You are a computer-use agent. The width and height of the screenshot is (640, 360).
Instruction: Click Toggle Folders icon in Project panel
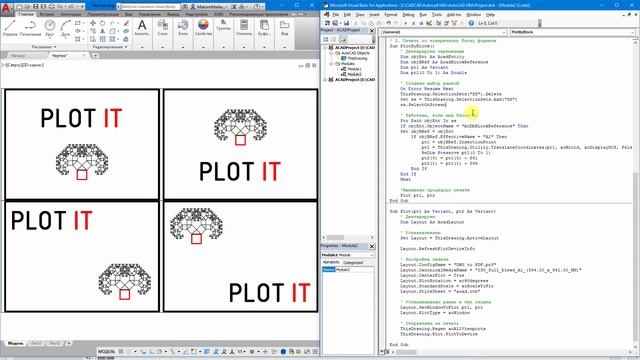pyautogui.click(x=343, y=39)
